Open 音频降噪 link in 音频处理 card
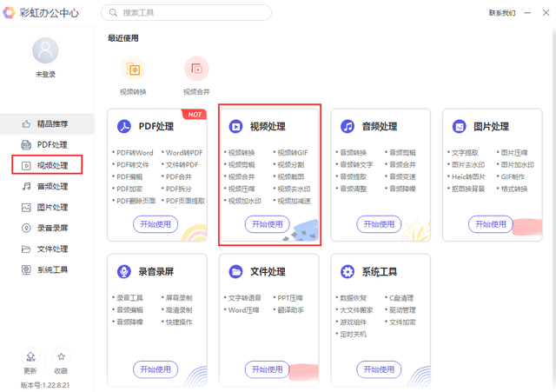 [x=402, y=189]
